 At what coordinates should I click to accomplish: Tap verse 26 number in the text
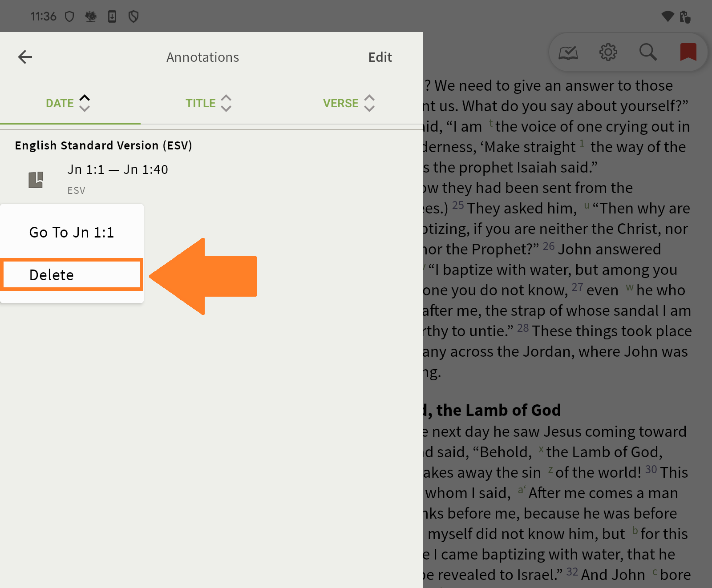tap(548, 247)
